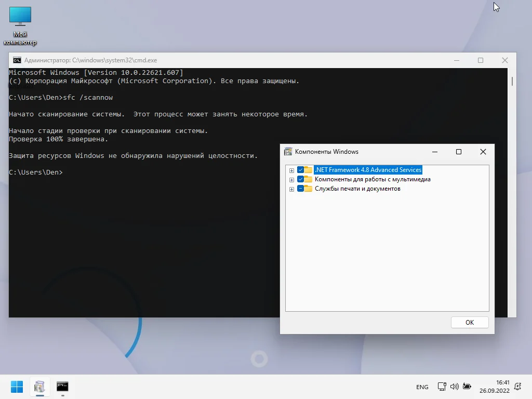Click the Windows Components dialog title icon

pos(288,152)
